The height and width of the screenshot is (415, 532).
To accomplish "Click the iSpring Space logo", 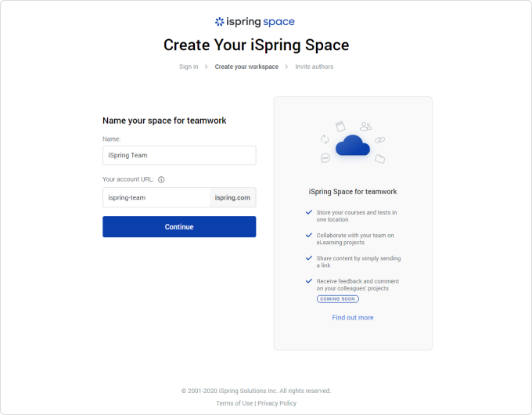I will coord(255,22).
